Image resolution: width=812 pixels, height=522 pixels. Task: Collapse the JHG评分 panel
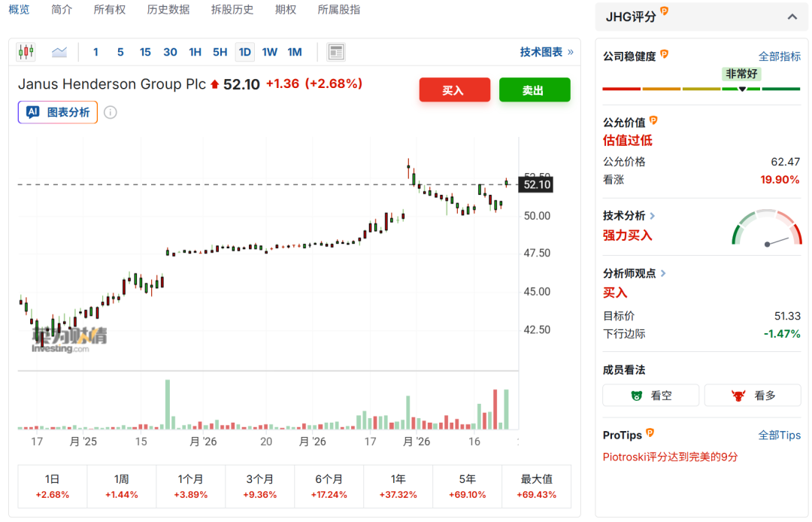pyautogui.click(x=792, y=17)
